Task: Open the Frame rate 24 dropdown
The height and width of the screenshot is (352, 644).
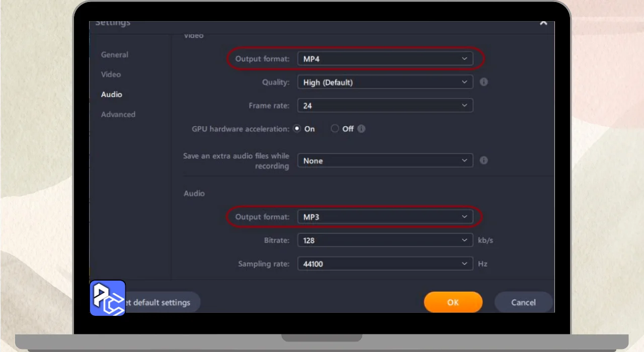Action: pos(385,106)
